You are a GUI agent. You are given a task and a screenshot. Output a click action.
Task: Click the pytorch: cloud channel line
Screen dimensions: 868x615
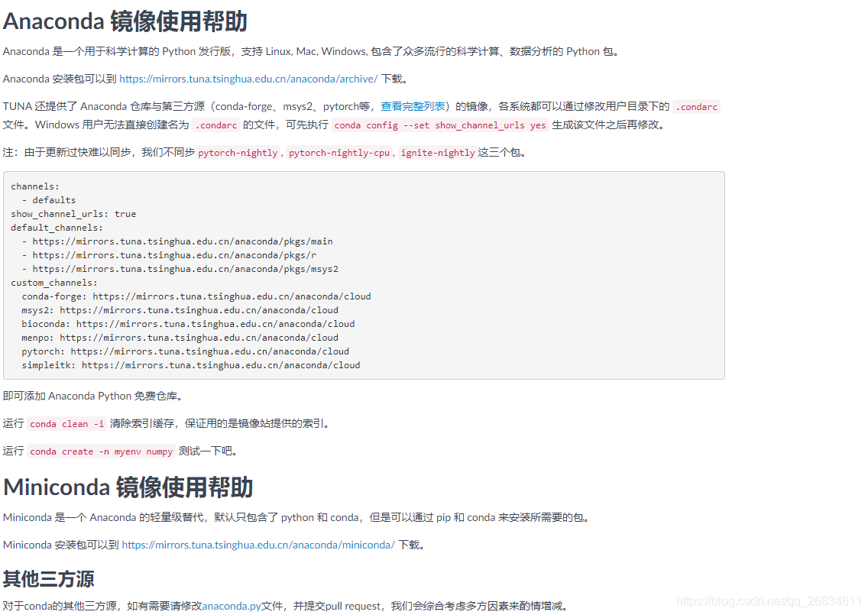(186, 351)
